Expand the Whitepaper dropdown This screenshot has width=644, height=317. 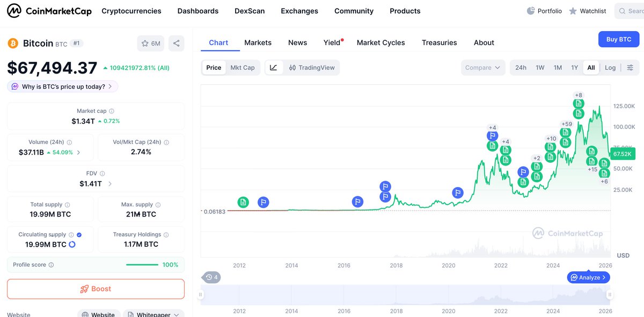tap(153, 314)
